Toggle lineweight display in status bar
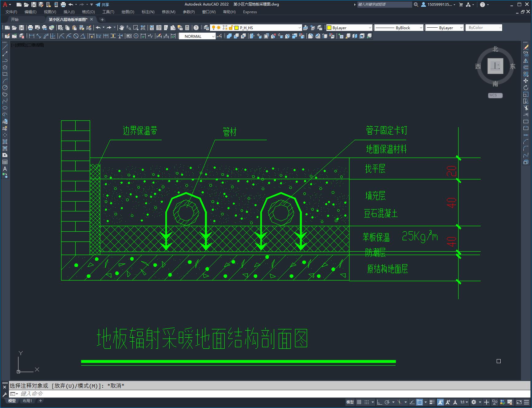 point(432,402)
